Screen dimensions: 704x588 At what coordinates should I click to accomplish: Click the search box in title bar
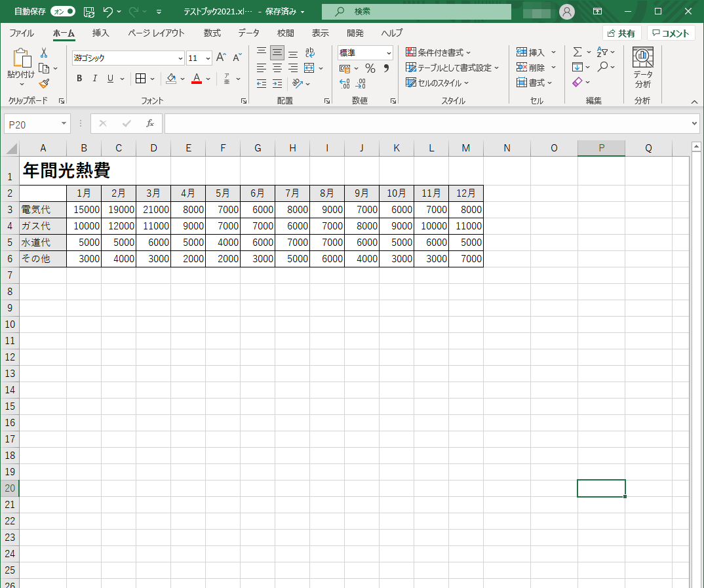[416, 12]
